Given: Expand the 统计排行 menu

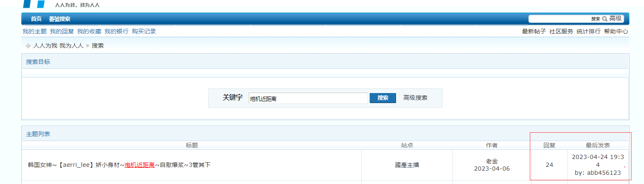Looking at the screenshot, I should [x=588, y=31].
